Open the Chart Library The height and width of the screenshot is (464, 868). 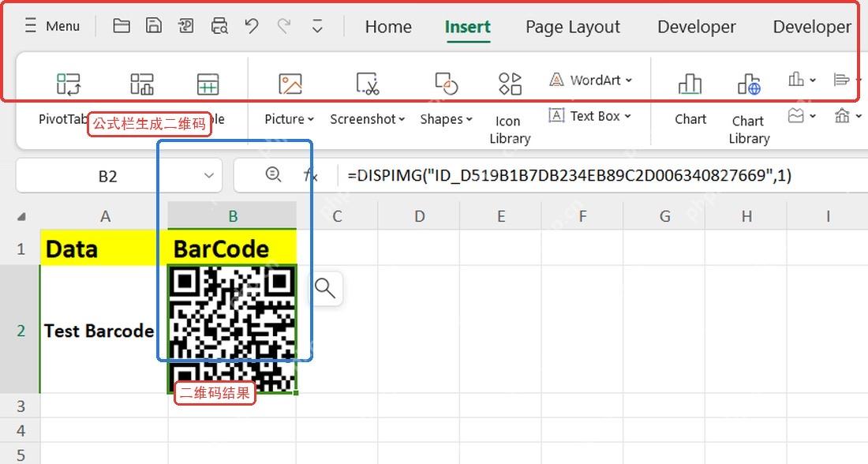point(749,109)
